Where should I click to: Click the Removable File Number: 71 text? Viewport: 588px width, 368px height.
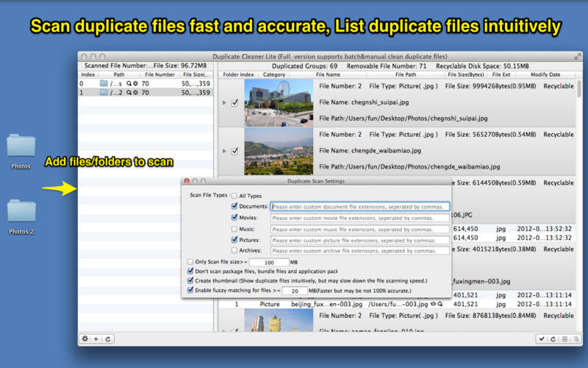(387, 66)
